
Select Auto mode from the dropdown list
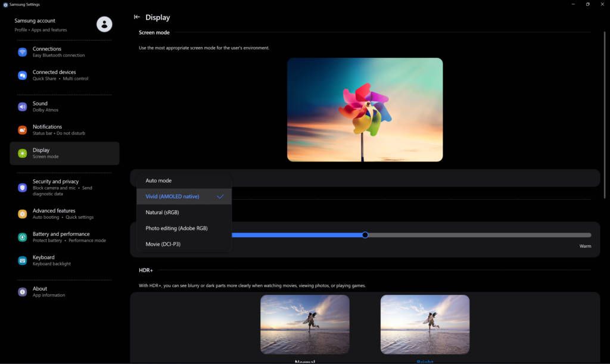click(x=184, y=181)
